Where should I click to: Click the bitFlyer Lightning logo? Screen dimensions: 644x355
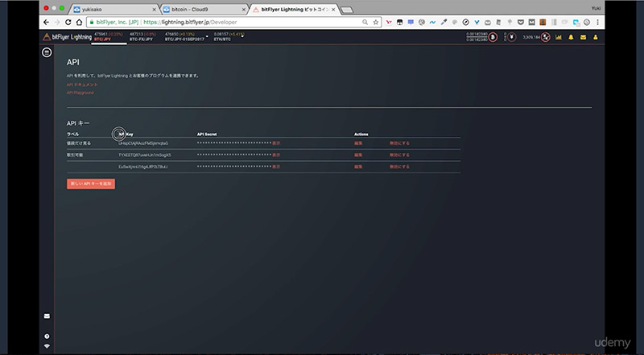68,37
